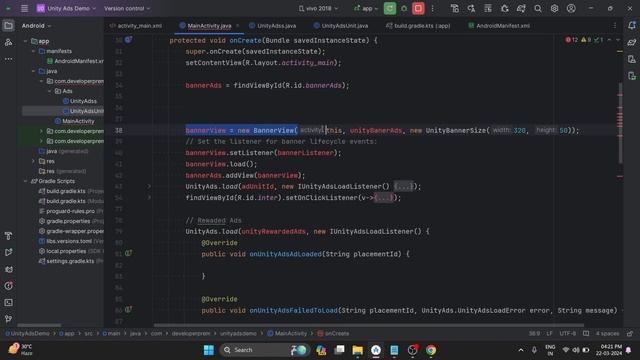Open the Version control dropdown
Viewport: 640px width, 360px height.
(127, 8)
